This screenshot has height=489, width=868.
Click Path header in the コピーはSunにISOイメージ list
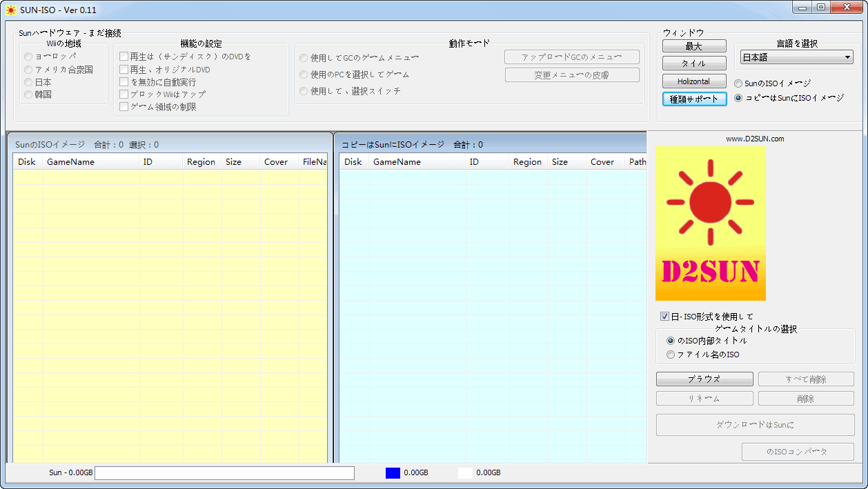point(636,162)
